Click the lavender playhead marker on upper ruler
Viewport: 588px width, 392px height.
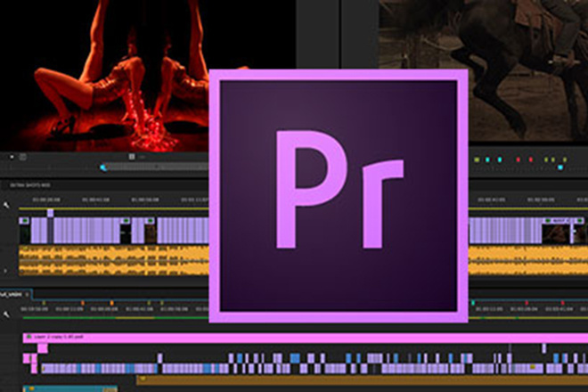pyautogui.click(x=50, y=213)
